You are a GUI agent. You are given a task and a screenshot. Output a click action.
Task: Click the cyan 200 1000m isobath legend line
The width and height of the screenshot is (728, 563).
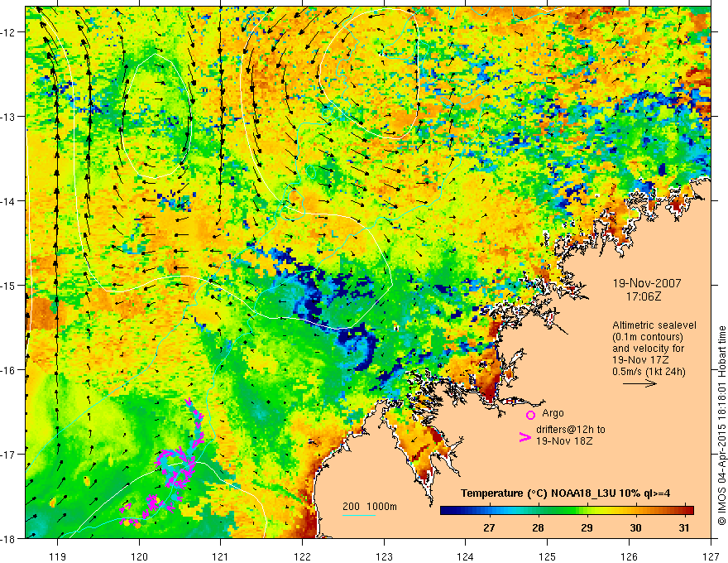coord(359,515)
